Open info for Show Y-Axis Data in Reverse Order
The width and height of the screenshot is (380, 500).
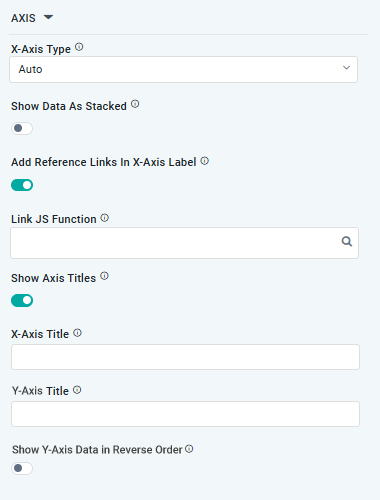(189, 449)
